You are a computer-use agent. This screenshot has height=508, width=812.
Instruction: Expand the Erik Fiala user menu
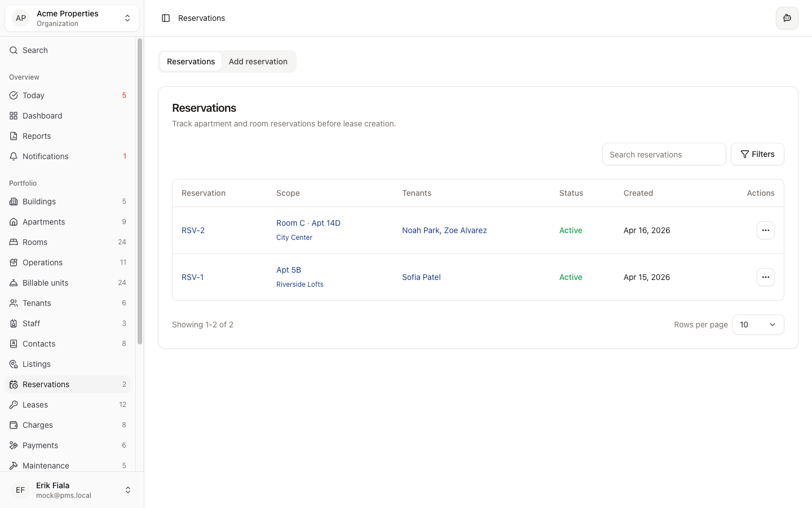coord(72,489)
